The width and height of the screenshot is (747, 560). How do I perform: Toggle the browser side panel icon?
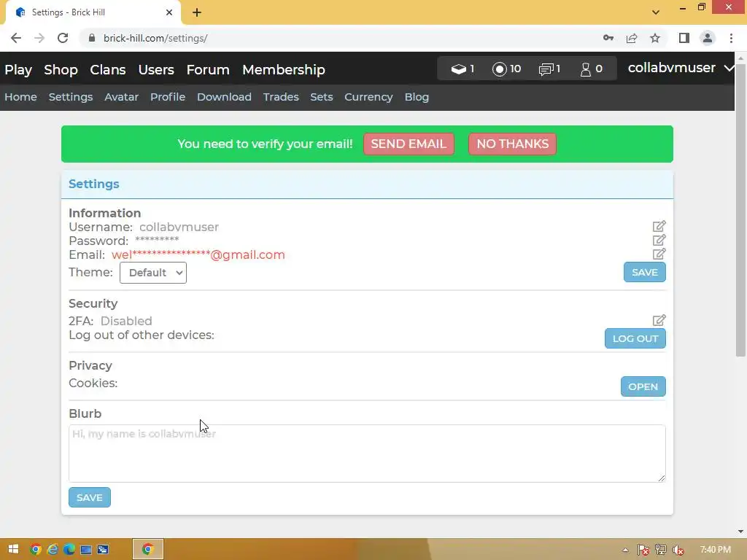tap(684, 38)
